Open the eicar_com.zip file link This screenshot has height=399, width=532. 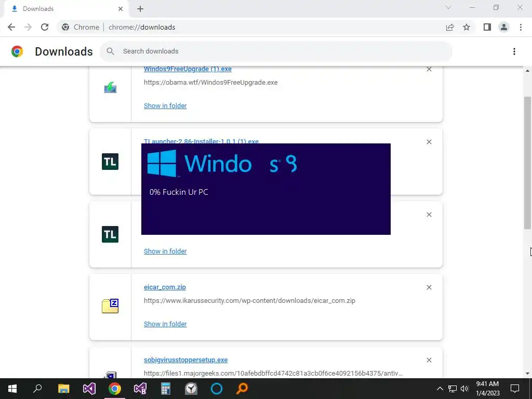(x=165, y=287)
